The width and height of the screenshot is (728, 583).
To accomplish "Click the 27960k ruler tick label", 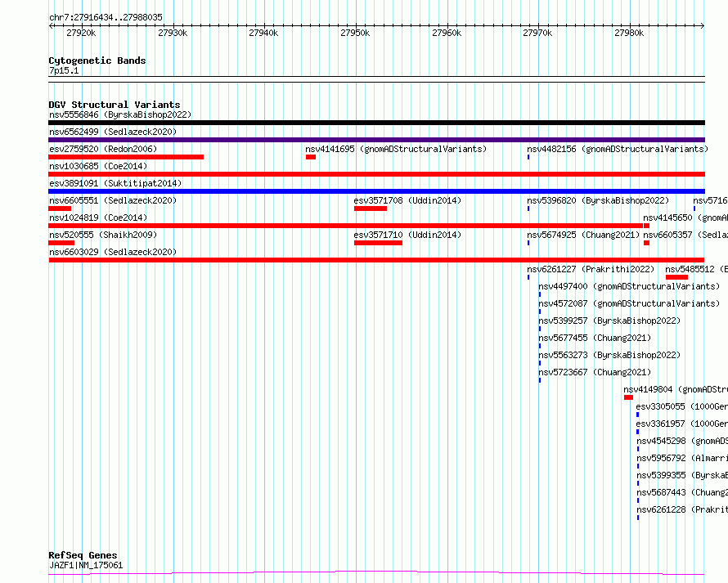I will (x=447, y=33).
